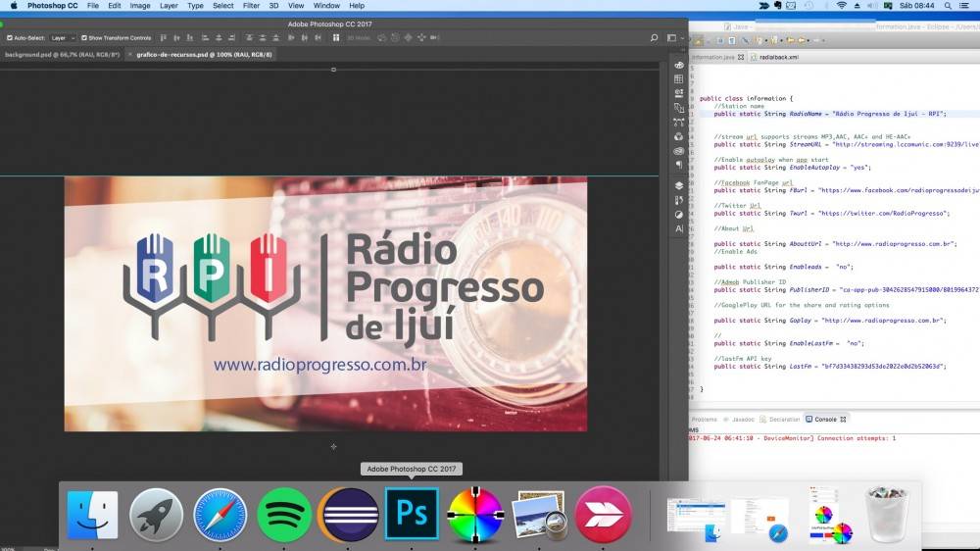
Task: Open the Window menu
Action: [326, 6]
